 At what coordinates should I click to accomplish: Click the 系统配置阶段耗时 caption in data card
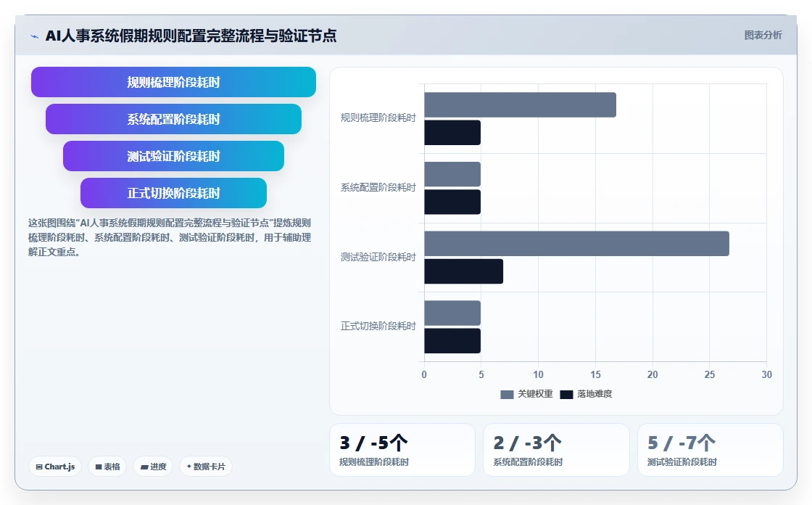tap(528, 462)
